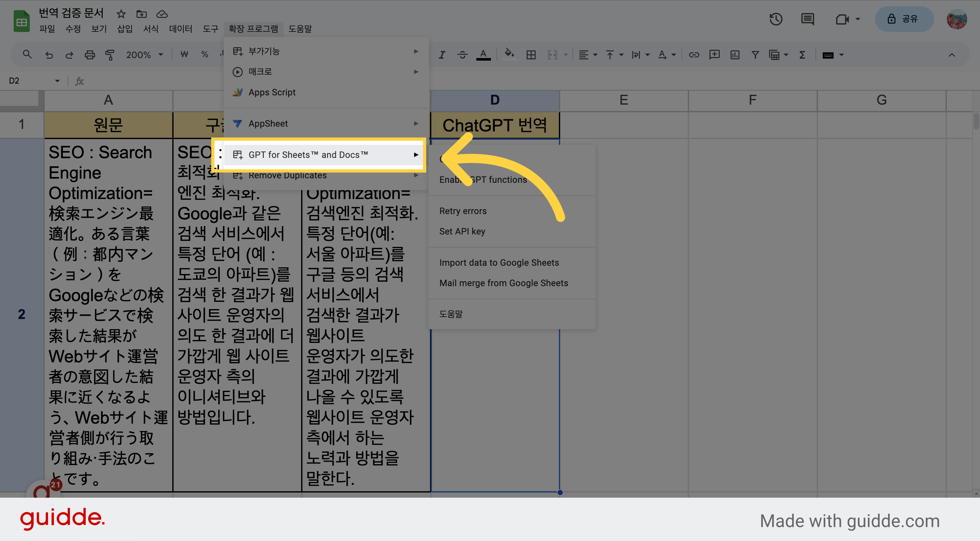This screenshot has width=980, height=541.
Task: Expand the input tools dropdown arrow
Action: (842, 55)
